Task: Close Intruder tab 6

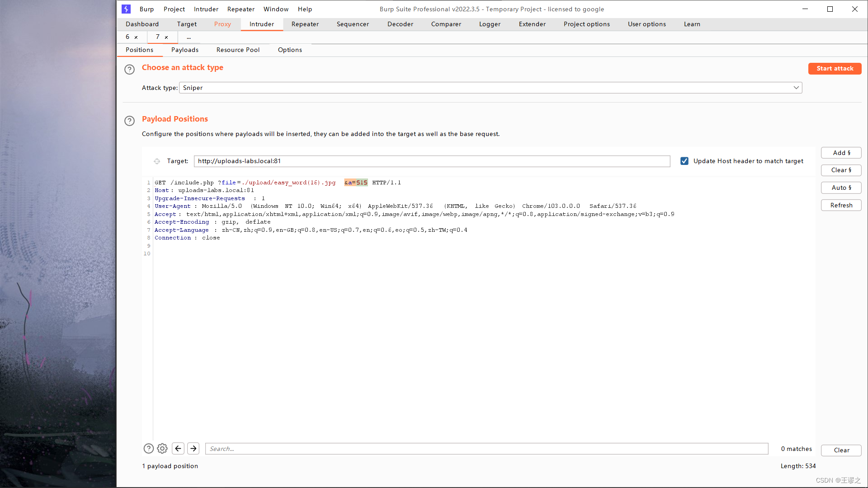Action: [x=136, y=38]
